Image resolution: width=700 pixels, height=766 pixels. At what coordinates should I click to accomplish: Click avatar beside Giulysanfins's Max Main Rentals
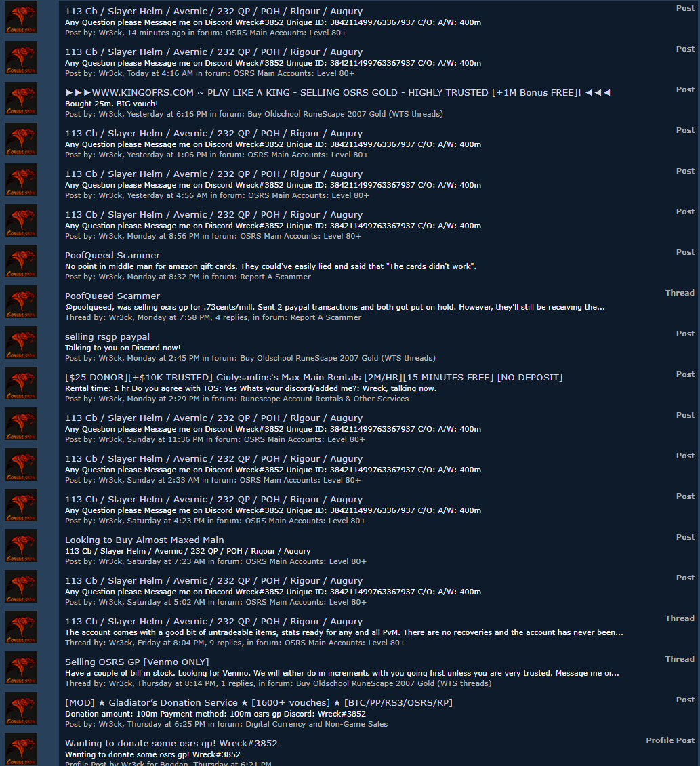pyautogui.click(x=21, y=383)
